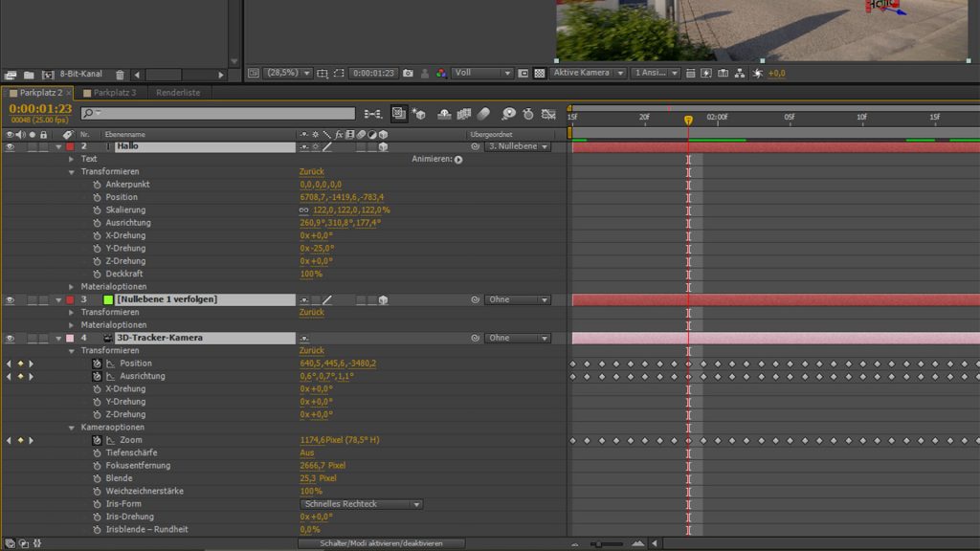The image size is (980, 551).
Task: Open the 3. Nullebene parent dropdown
Action: 517,147
